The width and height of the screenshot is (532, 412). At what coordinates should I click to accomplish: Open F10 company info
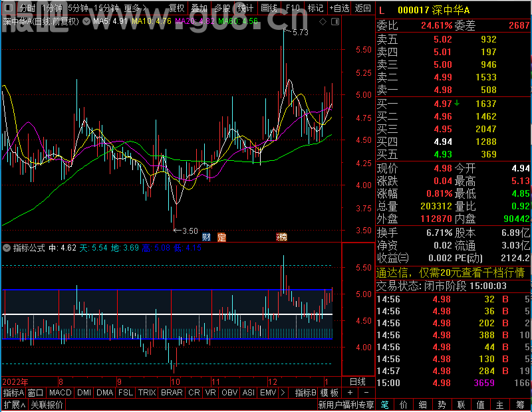pyautogui.click(x=293, y=8)
